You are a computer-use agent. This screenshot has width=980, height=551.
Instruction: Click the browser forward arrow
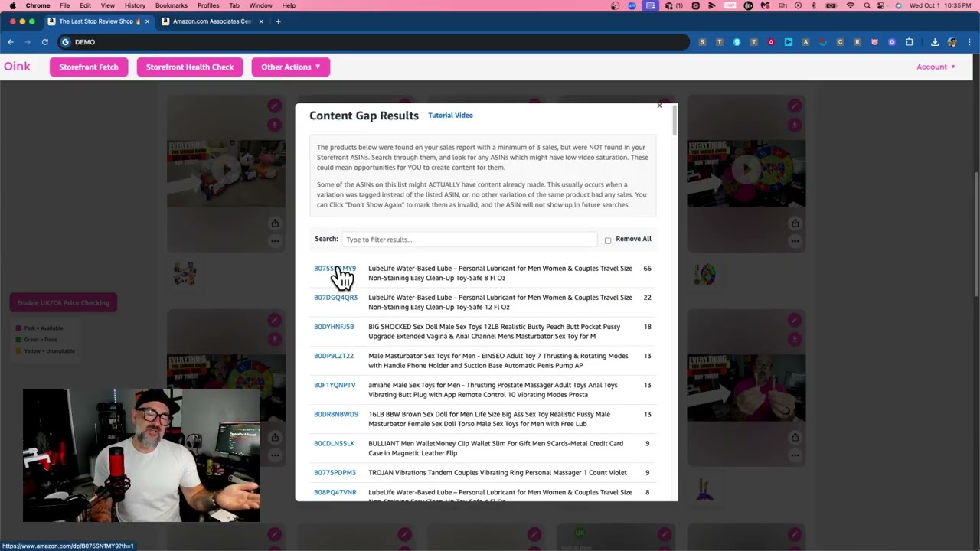pos(28,42)
